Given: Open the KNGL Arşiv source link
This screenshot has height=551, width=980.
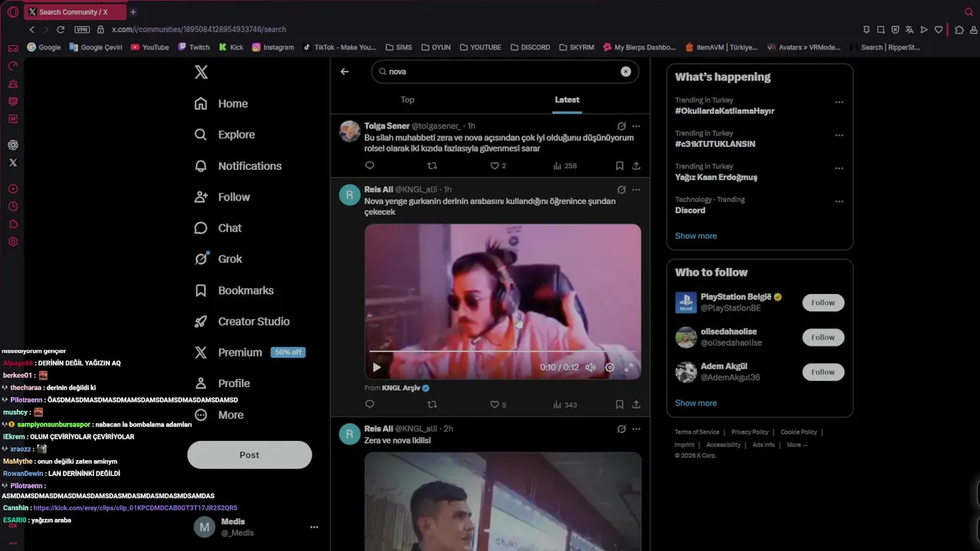Looking at the screenshot, I should click(x=406, y=388).
